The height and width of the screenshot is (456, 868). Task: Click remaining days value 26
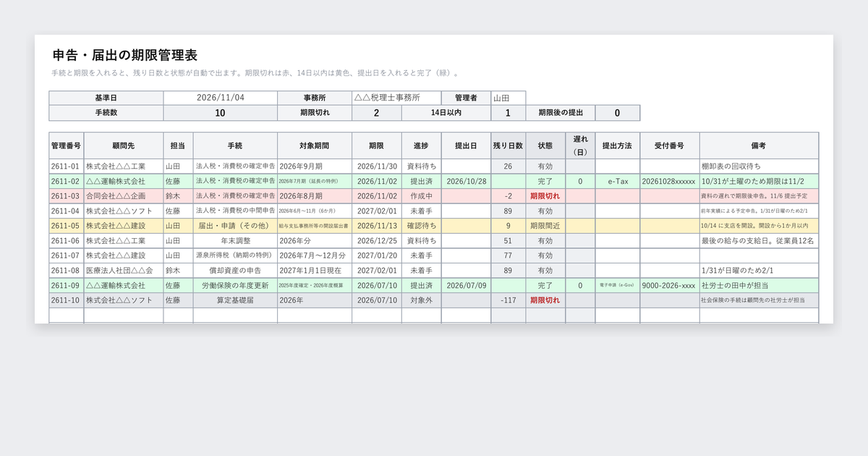(509, 166)
